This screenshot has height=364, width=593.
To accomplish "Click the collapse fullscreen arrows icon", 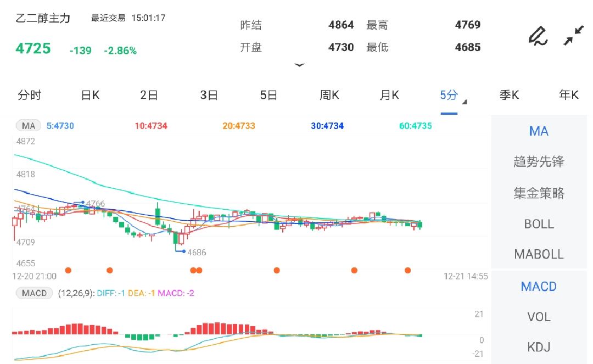I will [574, 36].
